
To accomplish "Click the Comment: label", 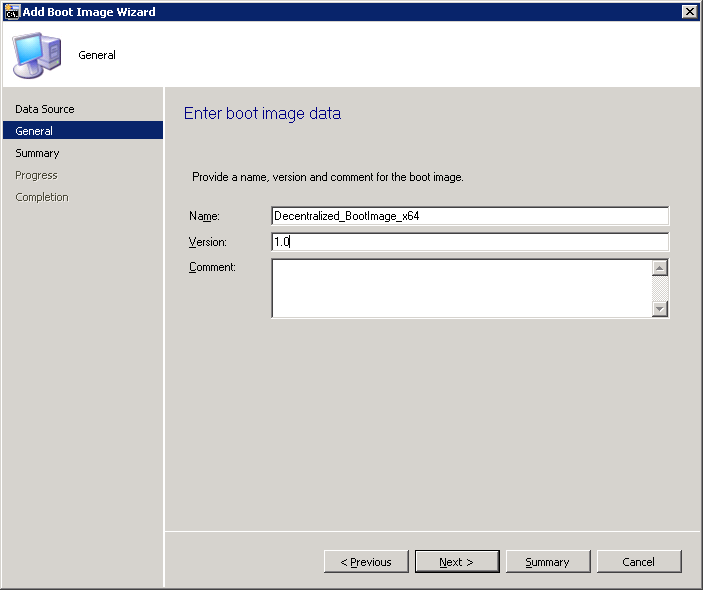I will tap(212, 267).
